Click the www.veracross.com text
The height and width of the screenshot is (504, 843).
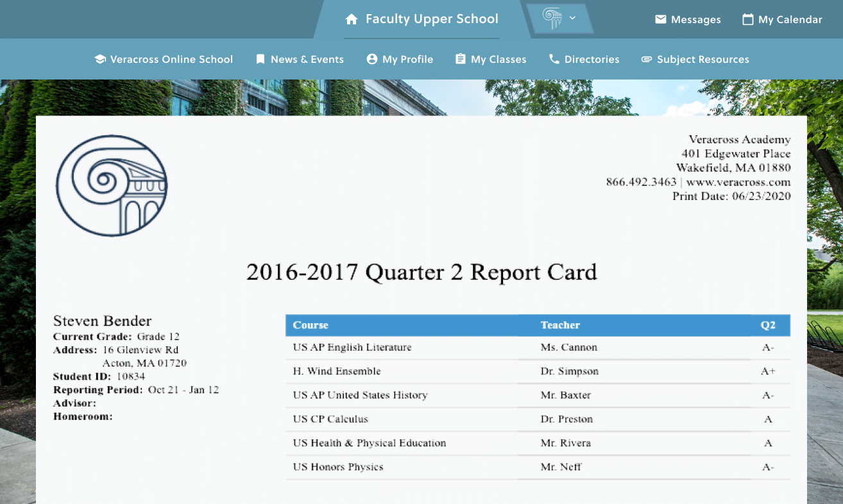738,182
